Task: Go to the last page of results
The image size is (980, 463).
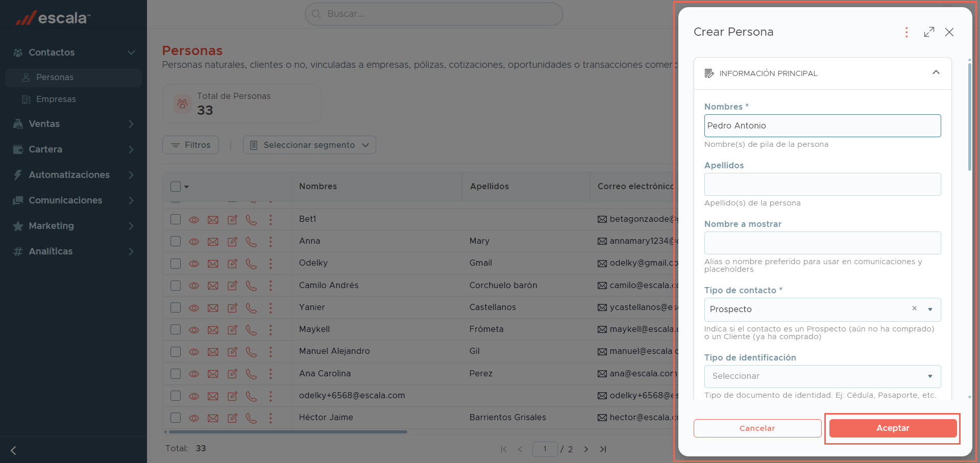Action: click(603, 449)
